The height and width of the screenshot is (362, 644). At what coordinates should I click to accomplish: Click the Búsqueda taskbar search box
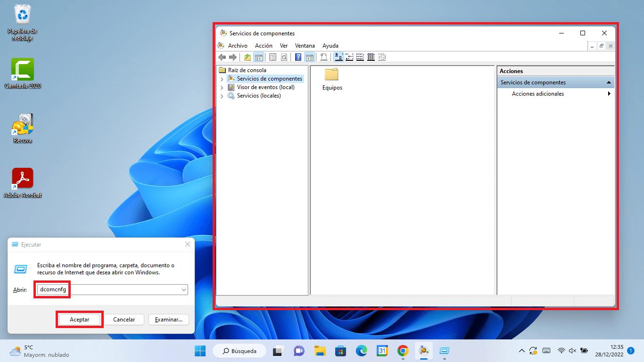click(239, 351)
